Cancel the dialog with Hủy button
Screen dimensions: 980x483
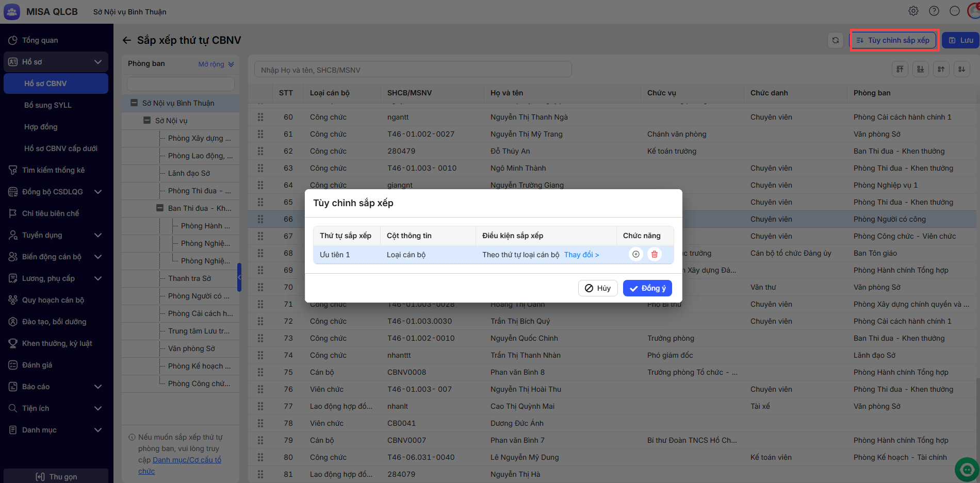click(x=598, y=288)
